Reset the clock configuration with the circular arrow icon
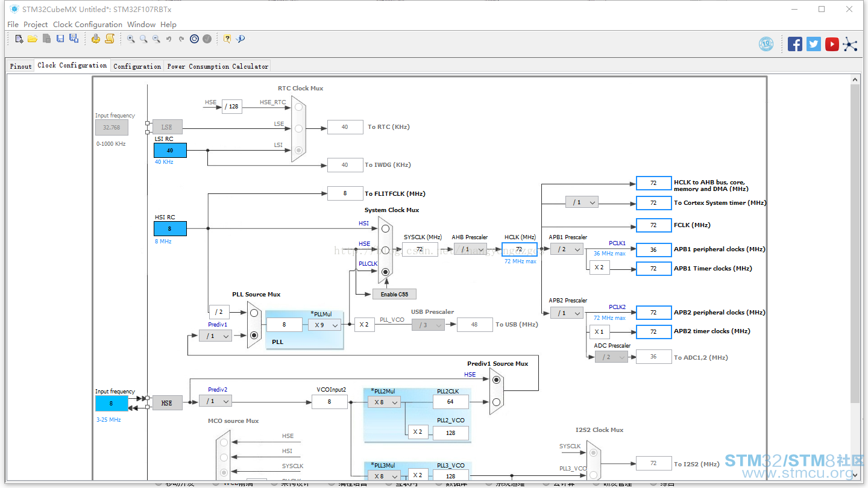Image resolution: width=868 pixels, height=488 pixels. [194, 39]
